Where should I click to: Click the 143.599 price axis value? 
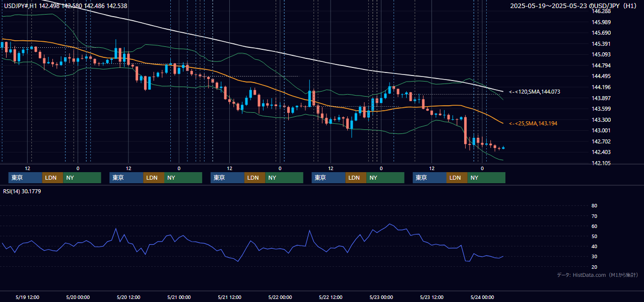click(601, 109)
